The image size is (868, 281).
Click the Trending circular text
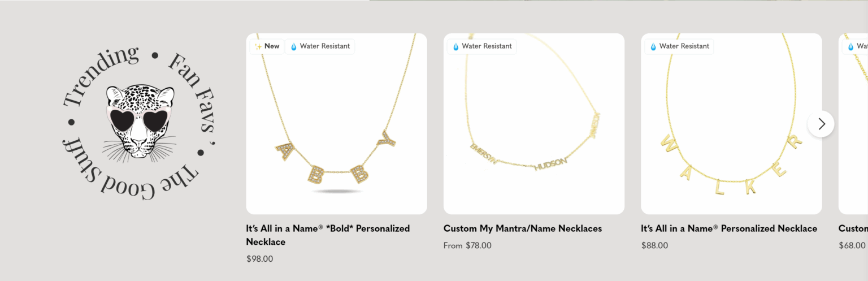point(99,77)
